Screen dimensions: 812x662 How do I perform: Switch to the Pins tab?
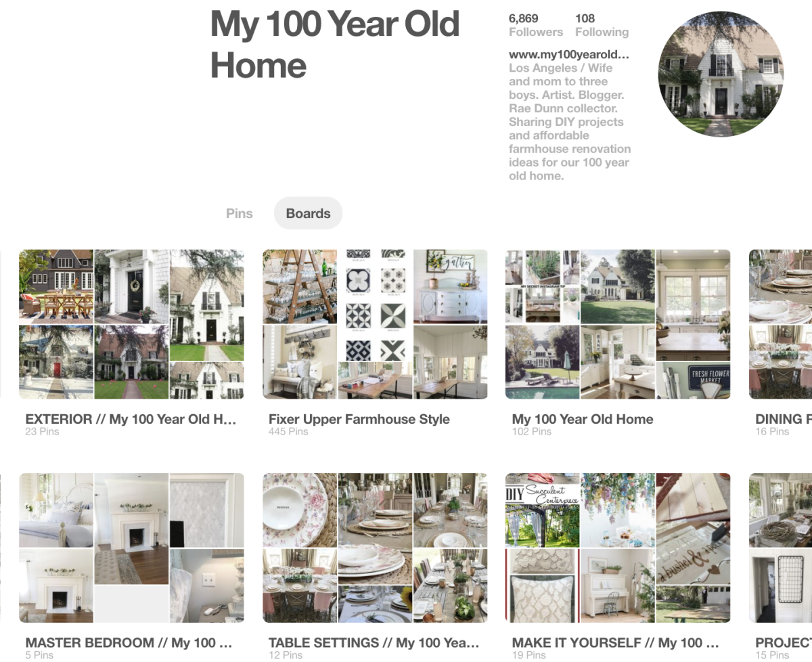tap(239, 213)
